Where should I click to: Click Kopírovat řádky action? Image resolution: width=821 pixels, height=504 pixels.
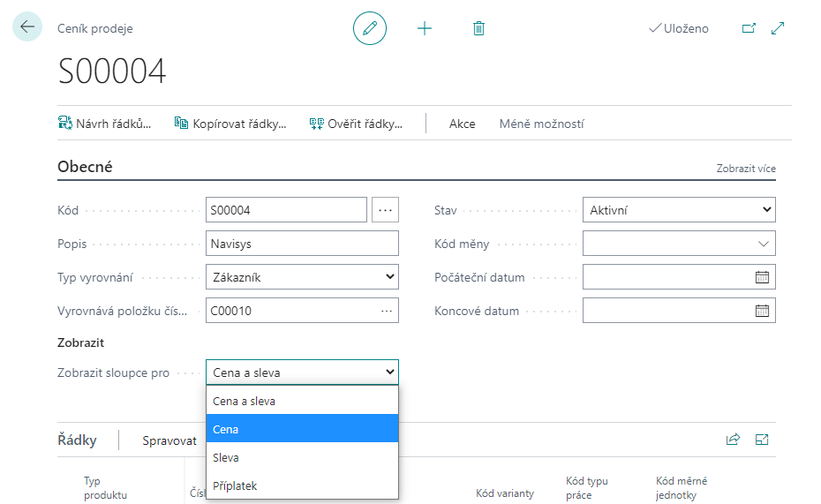click(x=230, y=124)
